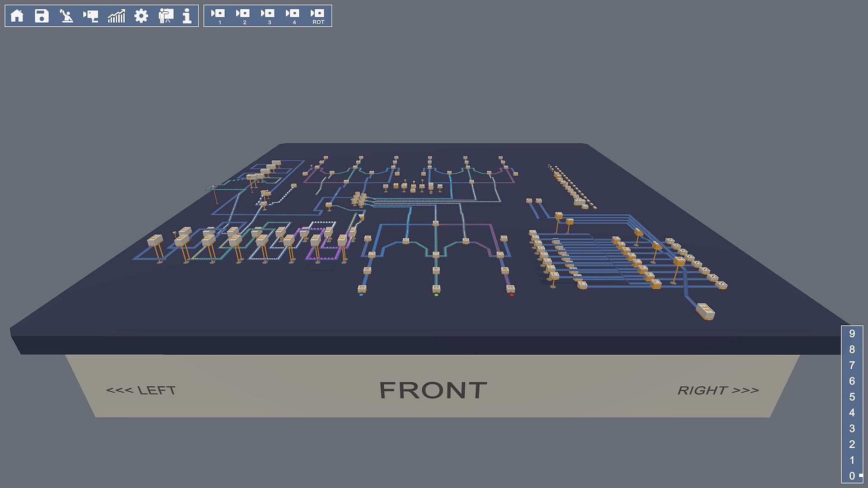Switch to camera view 1
The image size is (868, 488).
click(218, 16)
